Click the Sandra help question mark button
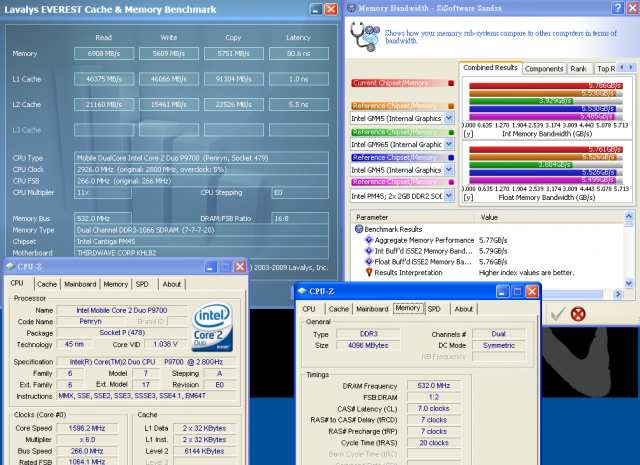 (618, 8)
